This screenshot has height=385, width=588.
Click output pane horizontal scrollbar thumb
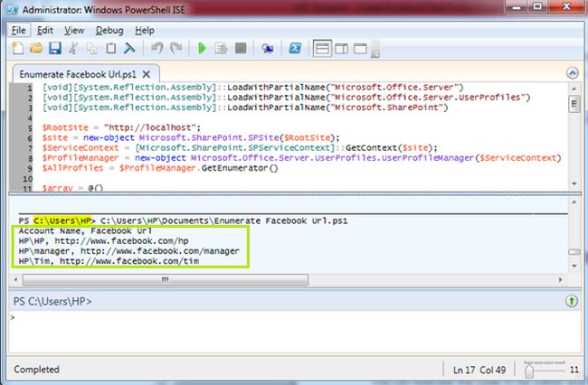tap(166, 279)
